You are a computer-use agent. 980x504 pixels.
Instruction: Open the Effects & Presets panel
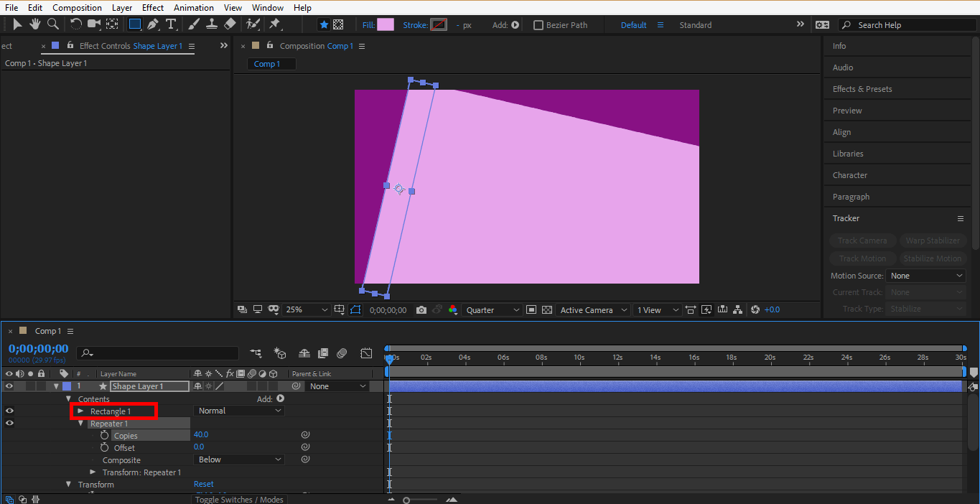tap(862, 89)
